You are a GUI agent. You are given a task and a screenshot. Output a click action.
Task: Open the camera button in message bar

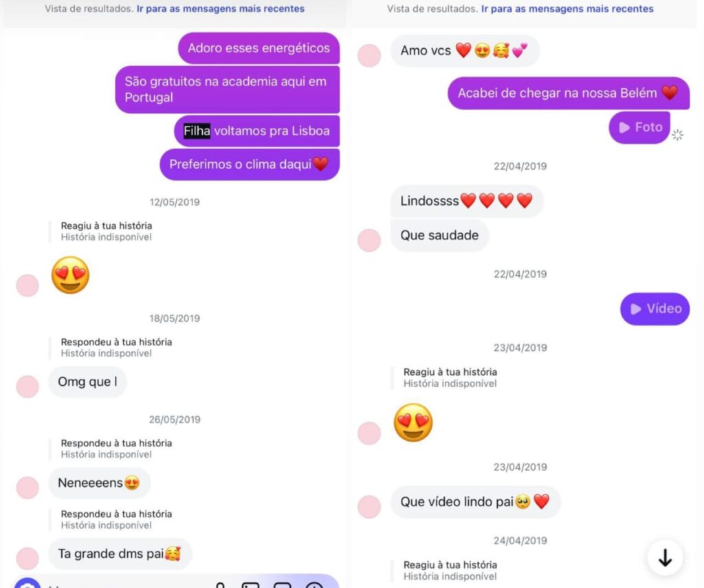point(27,583)
